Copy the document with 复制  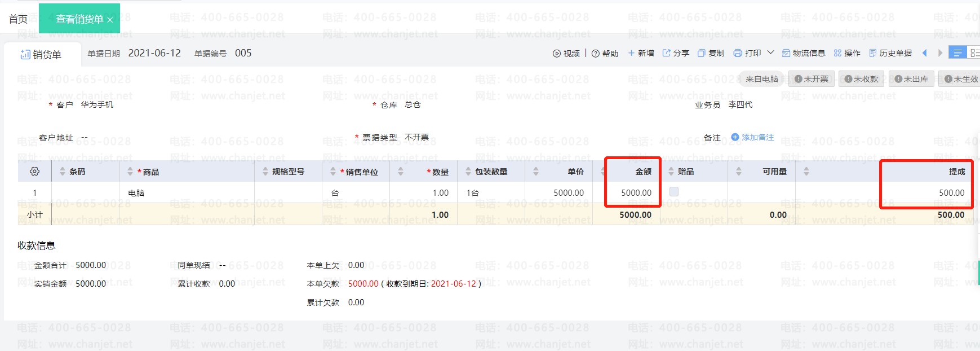pos(711,53)
